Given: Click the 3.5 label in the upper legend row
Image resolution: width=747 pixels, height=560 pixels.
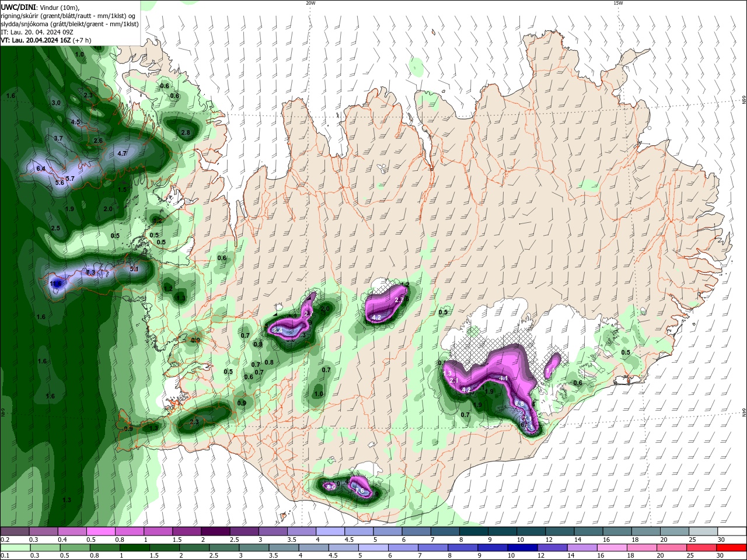Looking at the screenshot, I should pos(291,540).
